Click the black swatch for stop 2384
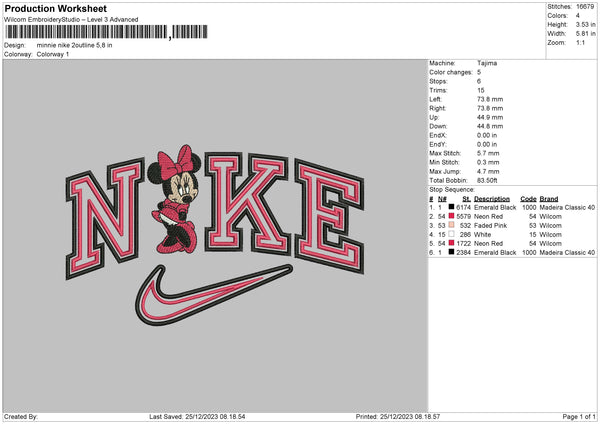600x424 pixels. pyautogui.click(x=451, y=253)
